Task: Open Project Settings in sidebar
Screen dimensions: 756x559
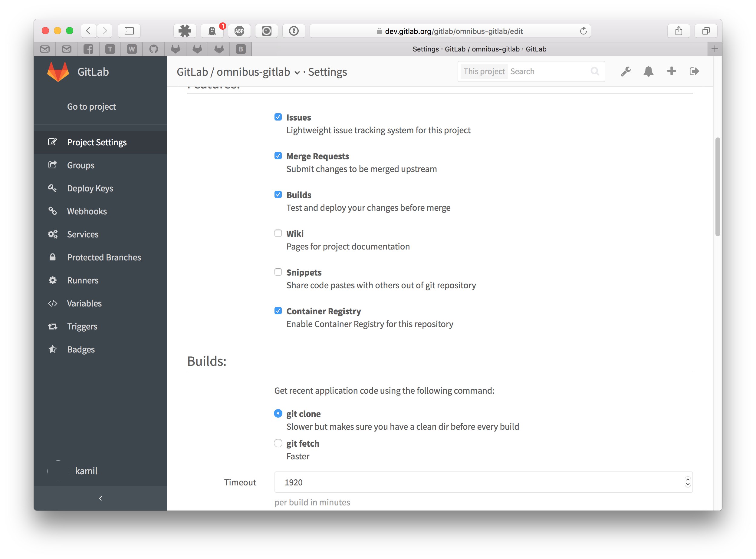Action: pos(100,142)
